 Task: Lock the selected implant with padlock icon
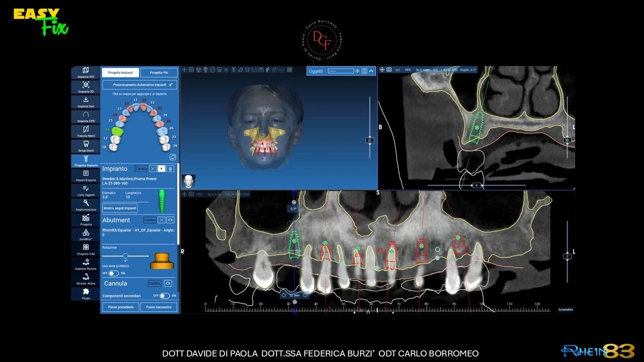click(x=170, y=169)
